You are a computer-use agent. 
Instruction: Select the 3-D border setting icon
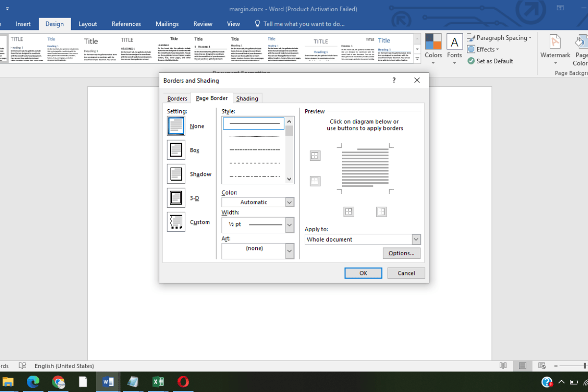point(176,198)
